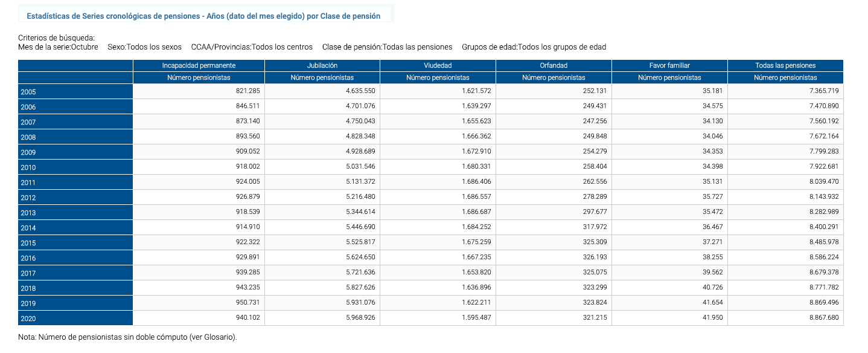Click the Incapacidad permanente column header
The width and height of the screenshot is (868, 353).
(199, 65)
